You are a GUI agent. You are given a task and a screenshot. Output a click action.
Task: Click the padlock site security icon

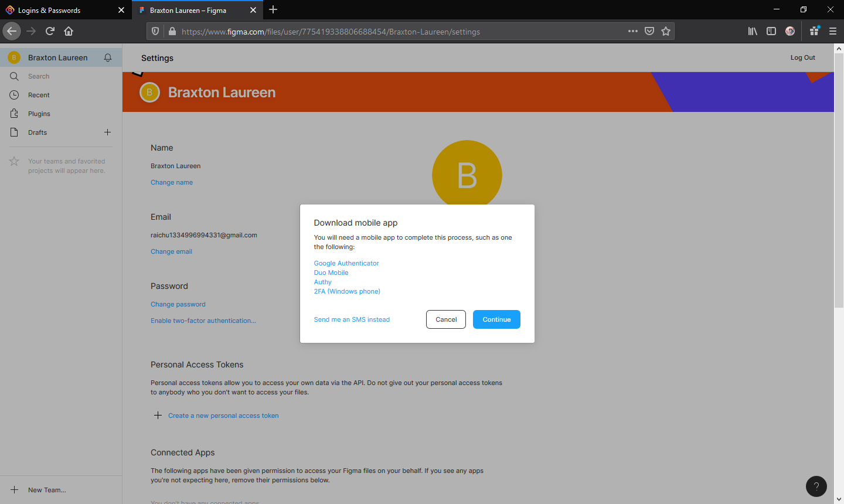pyautogui.click(x=172, y=32)
